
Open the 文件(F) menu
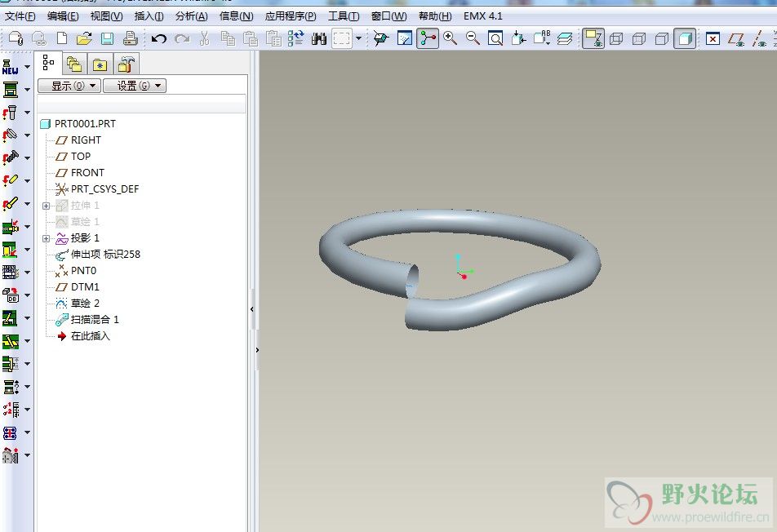pyautogui.click(x=20, y=16)
